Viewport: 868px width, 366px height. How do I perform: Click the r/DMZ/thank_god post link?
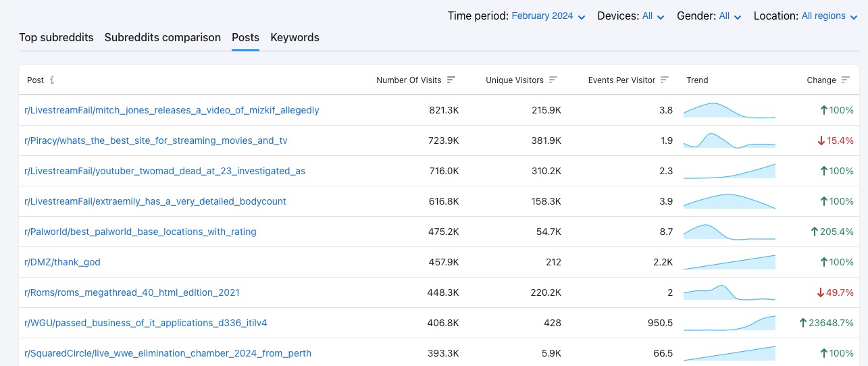coord(62,262)
